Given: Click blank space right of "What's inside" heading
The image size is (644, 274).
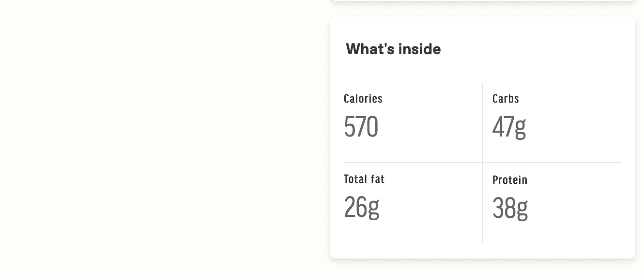Looking at the screenshot, I should pyautogui.click(x=533, y=49).
